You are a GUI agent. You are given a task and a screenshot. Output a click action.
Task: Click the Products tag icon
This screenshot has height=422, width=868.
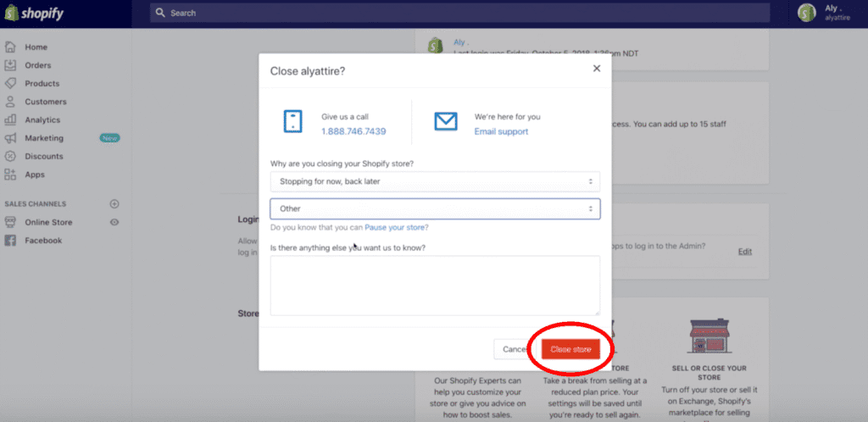(10, 84)
